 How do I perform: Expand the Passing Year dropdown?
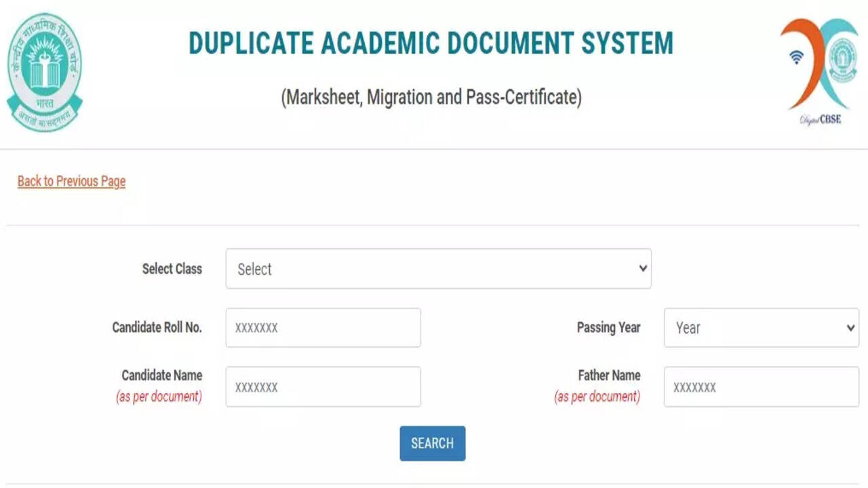[x=761, y=328]
